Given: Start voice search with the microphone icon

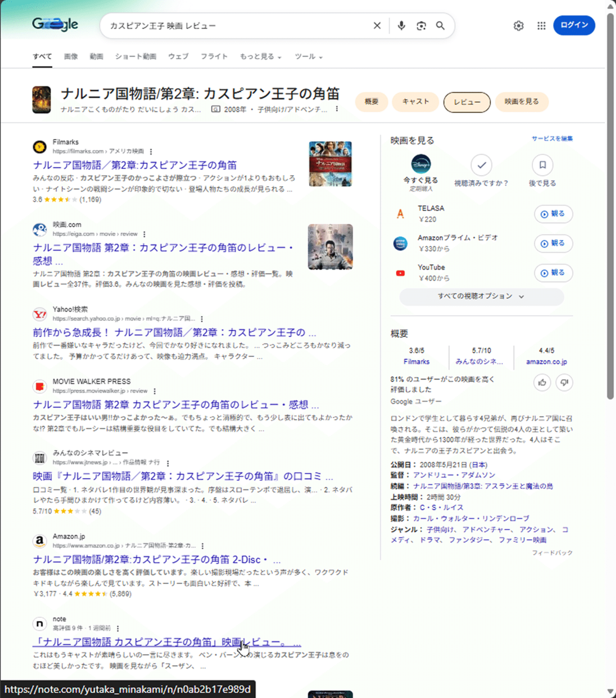Looking at the screenshot, I should 401,26.
